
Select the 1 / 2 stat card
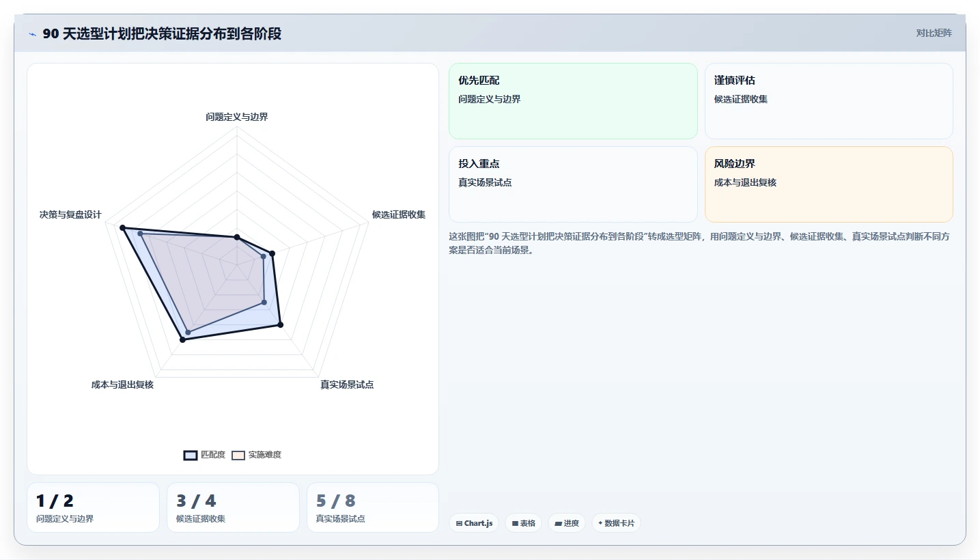point(93,507)
